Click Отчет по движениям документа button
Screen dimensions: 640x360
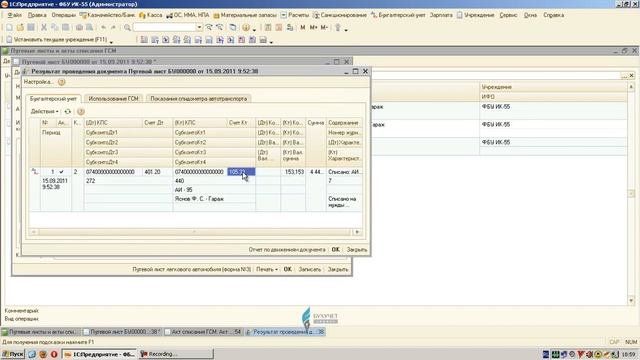pos(287,249)
